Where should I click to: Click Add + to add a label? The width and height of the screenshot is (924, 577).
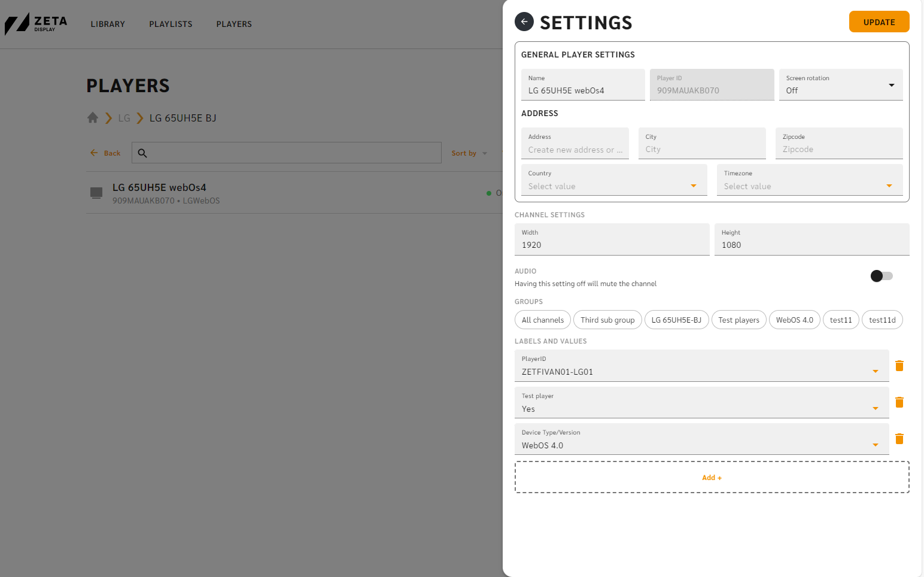(712, 477)
